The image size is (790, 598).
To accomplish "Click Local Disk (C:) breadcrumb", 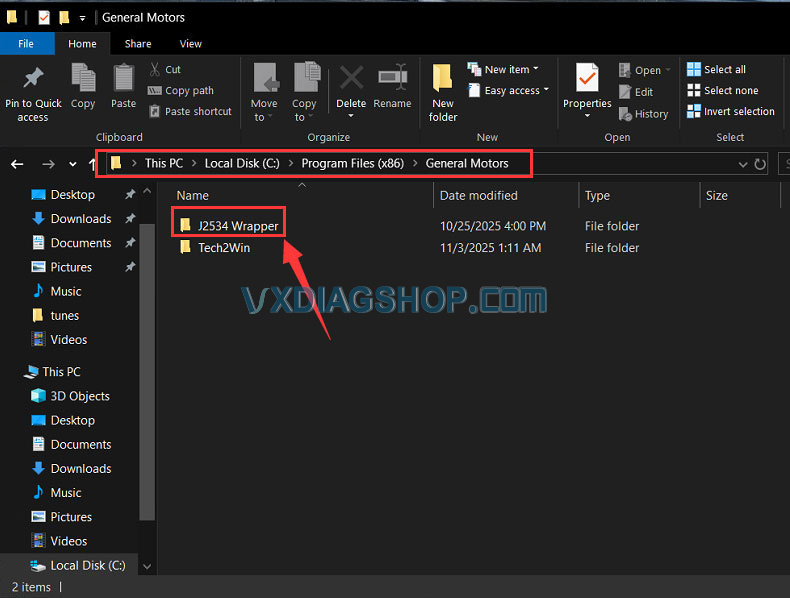I will tap(242, 163).
